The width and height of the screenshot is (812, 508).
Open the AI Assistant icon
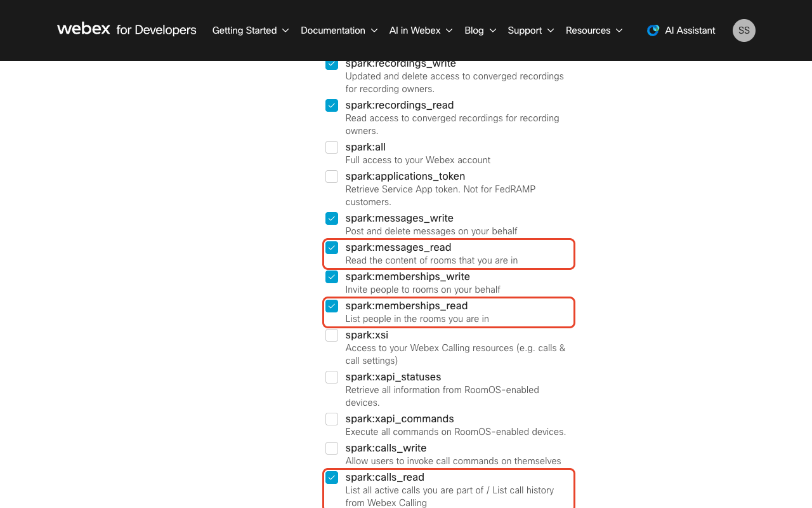pos(653,30)
